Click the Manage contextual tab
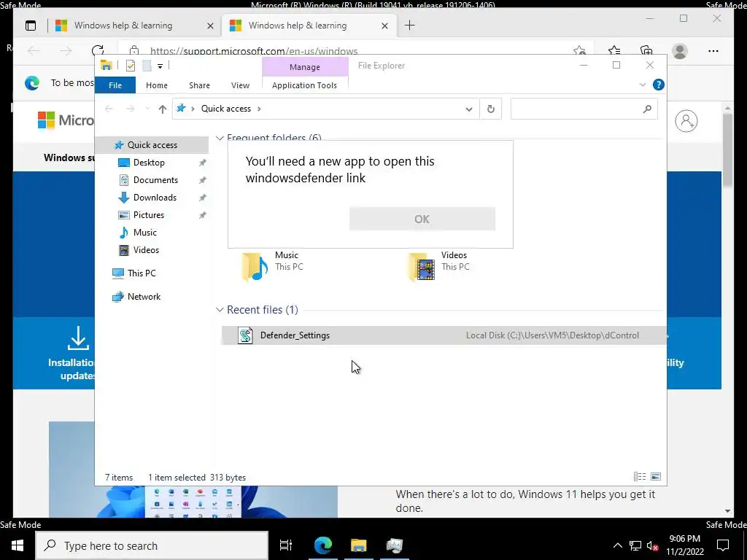 coord(305,67)
